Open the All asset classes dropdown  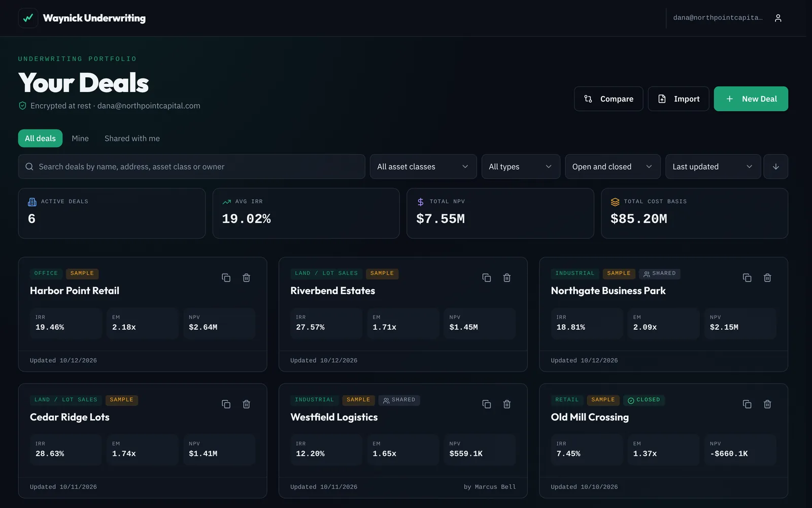(x=423, y=167)
